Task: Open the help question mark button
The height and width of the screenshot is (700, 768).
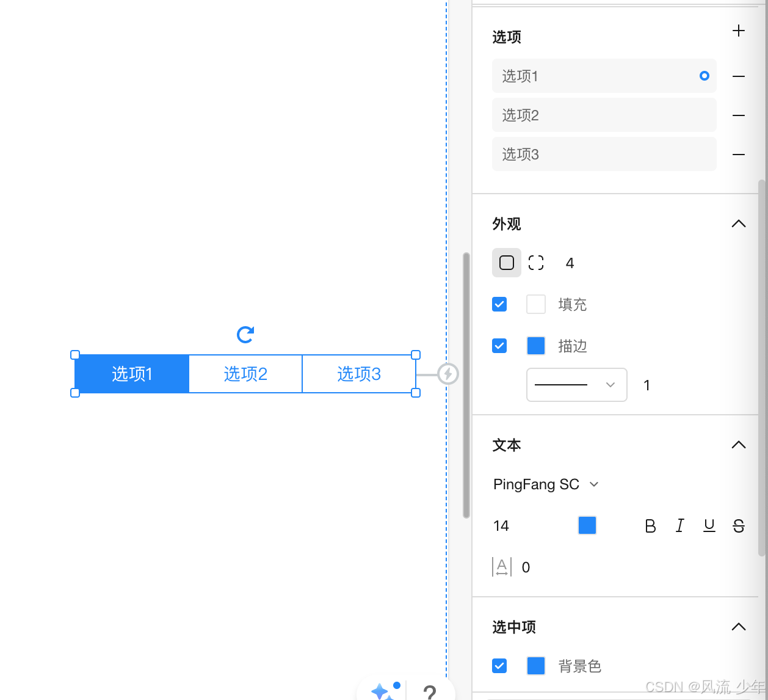Action: pyautogui.click(x=430, y=692)
